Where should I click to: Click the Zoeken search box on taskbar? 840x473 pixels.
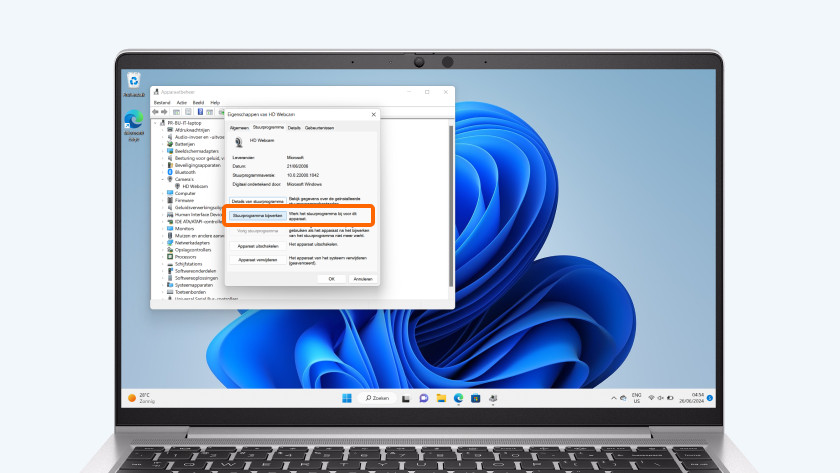point(378,397)
